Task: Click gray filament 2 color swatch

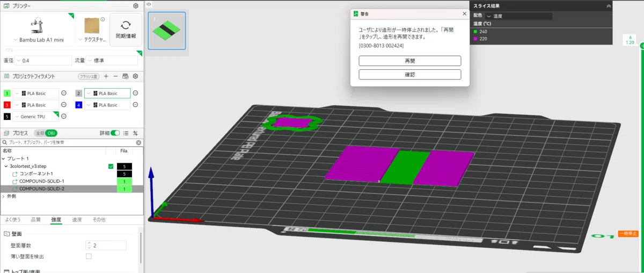Action: pos(78,93)
